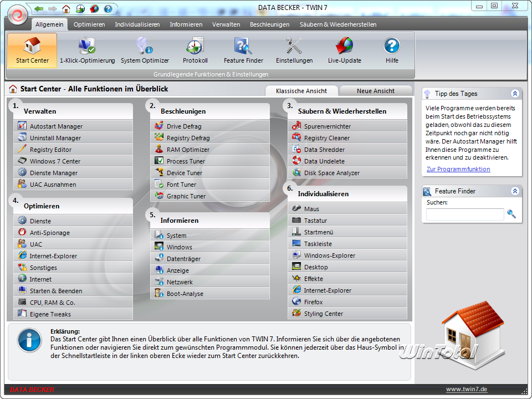The image size is (532, 399).
Task: Open Data Shredder
Action: point(347,149)
